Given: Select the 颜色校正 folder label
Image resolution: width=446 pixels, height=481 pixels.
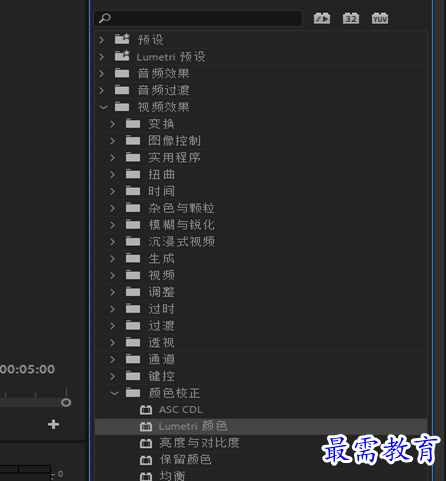Looking at the screenshot, I should 174,393.
